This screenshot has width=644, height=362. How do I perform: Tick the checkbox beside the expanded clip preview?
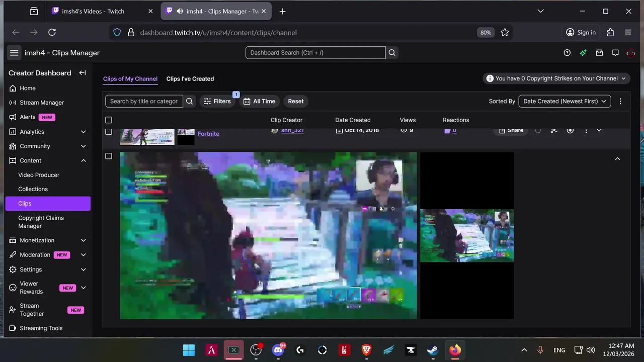coord(109,156)
